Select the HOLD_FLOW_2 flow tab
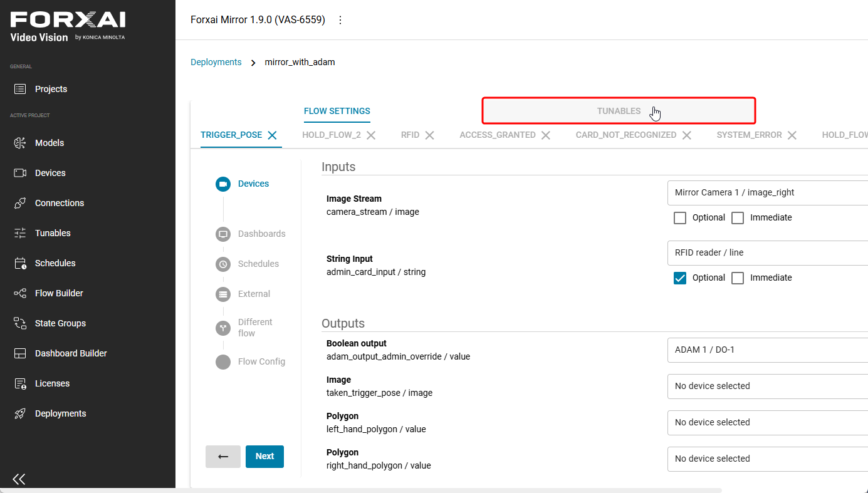868x493 pixels. click(x=332, y=135)
